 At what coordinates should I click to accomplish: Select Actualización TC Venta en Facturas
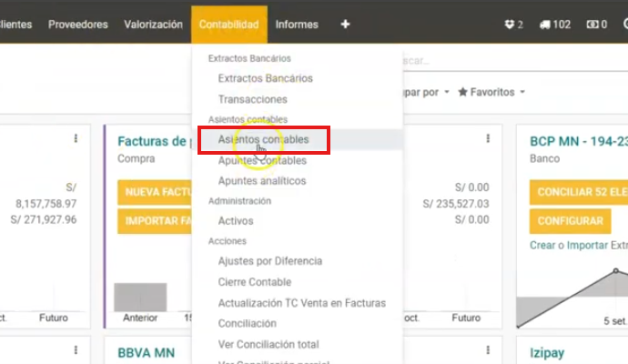point(302,303)
